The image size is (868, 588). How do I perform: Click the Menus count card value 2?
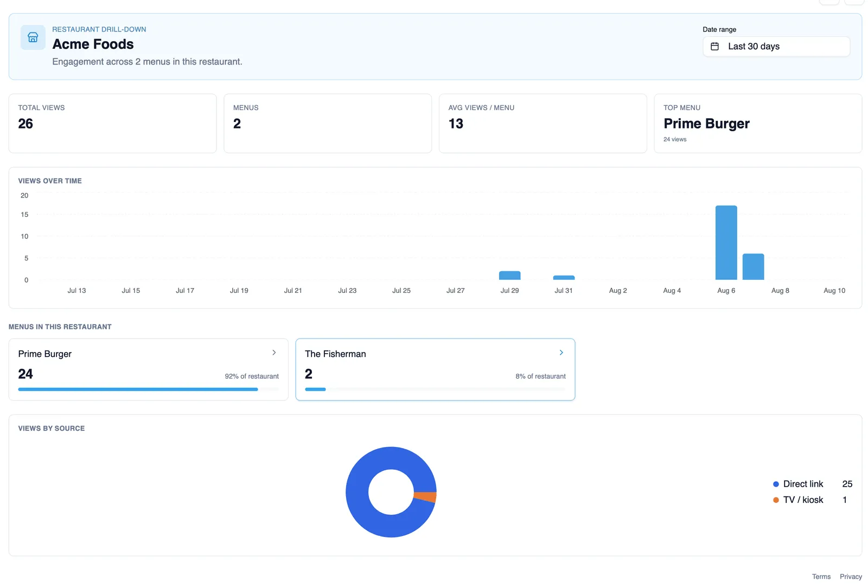237,124
